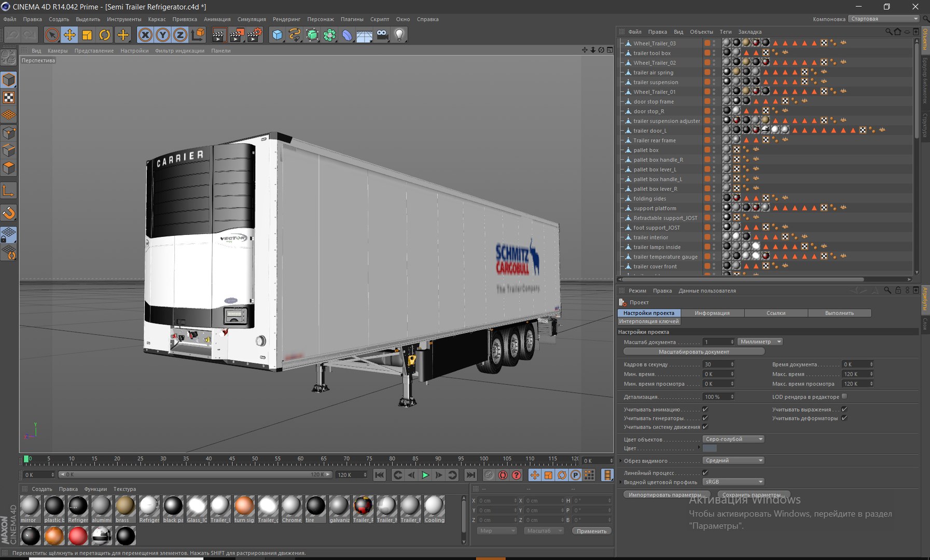Activate the Live Selection tool
930x560 pixels.
52,35
